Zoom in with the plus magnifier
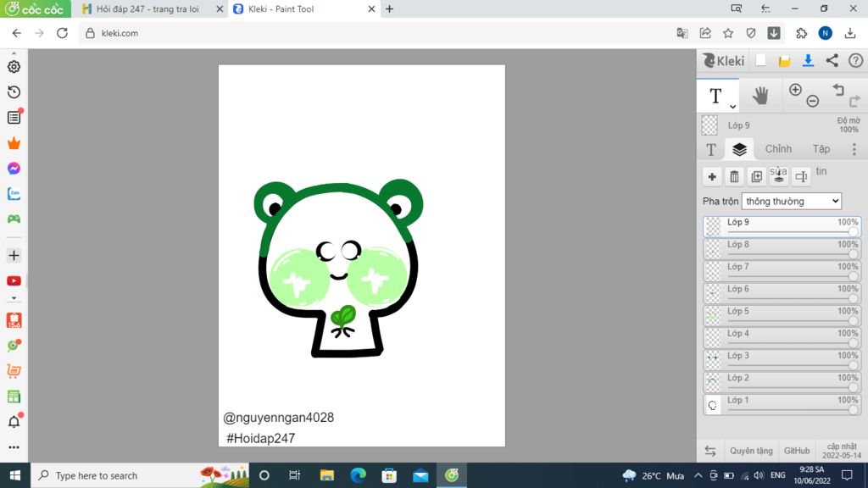Image resolution: width=868 pixels, height=488 pixels. [x=795, y=90]
